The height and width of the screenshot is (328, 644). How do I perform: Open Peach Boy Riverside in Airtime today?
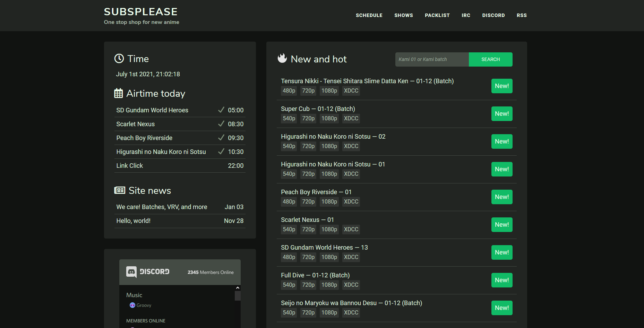click(144, 138)
